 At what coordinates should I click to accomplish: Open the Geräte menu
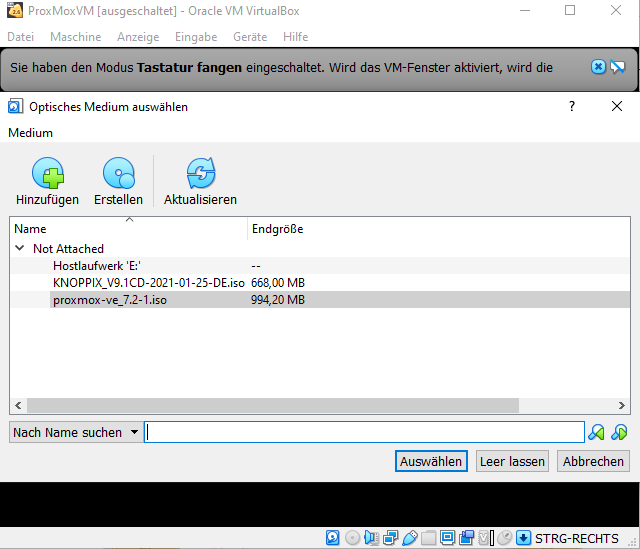click(x=250, y=37)
